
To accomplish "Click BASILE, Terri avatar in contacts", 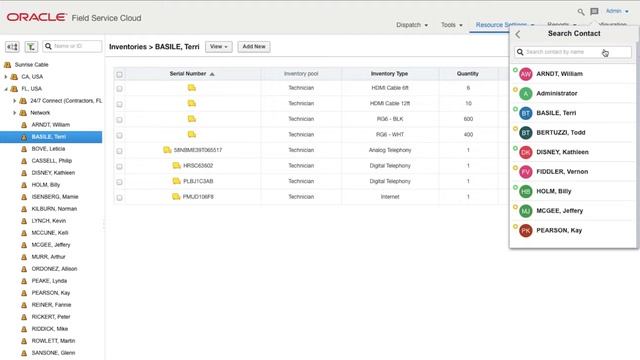I will pyautogui.click(x=526, y=113).
